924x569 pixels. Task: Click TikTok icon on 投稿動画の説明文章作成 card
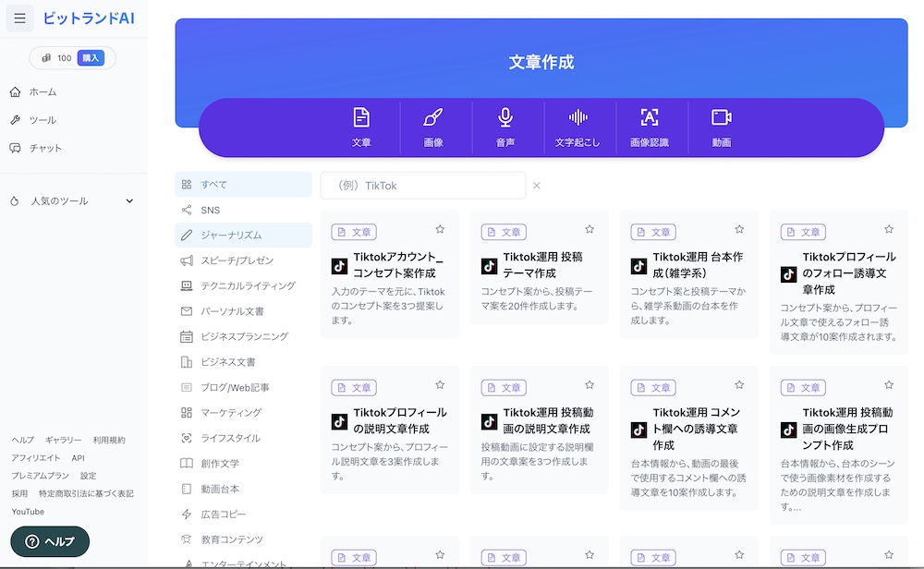489,421
